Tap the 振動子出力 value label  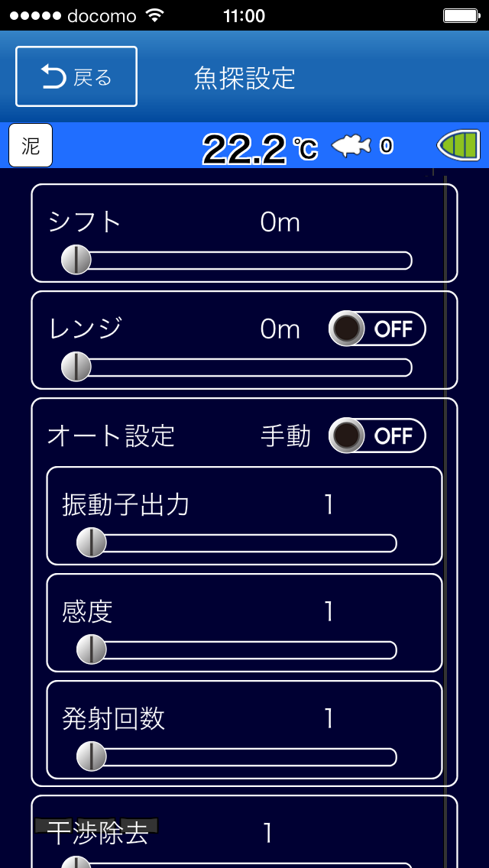pyautogui.click(x=329, y=505)
